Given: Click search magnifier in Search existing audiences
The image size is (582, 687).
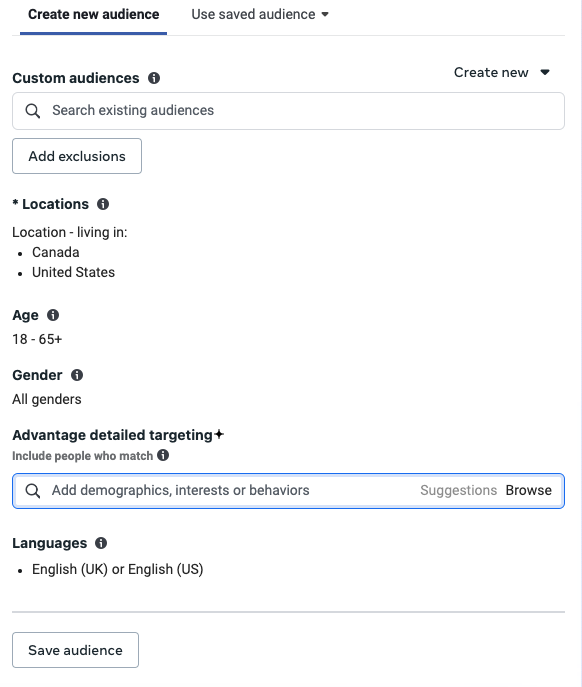Looking at the screenshot, I should 33,111.
